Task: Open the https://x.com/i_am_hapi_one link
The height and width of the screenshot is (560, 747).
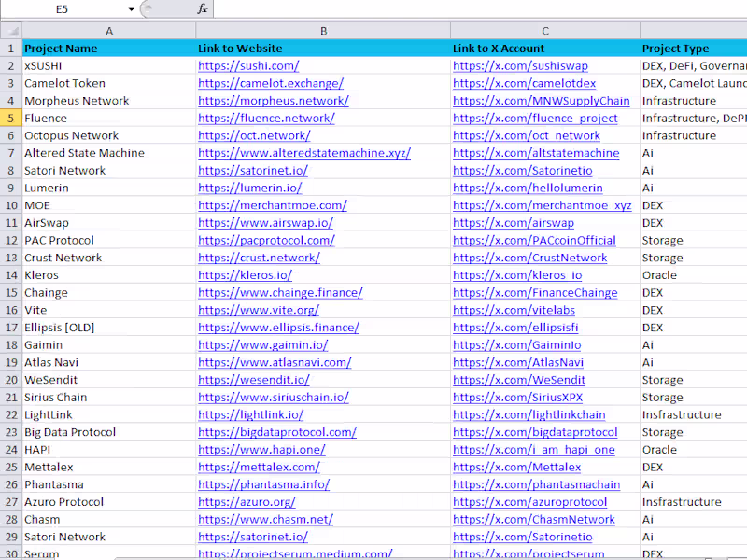Action: pyautogui.click(x=534, y=450)
